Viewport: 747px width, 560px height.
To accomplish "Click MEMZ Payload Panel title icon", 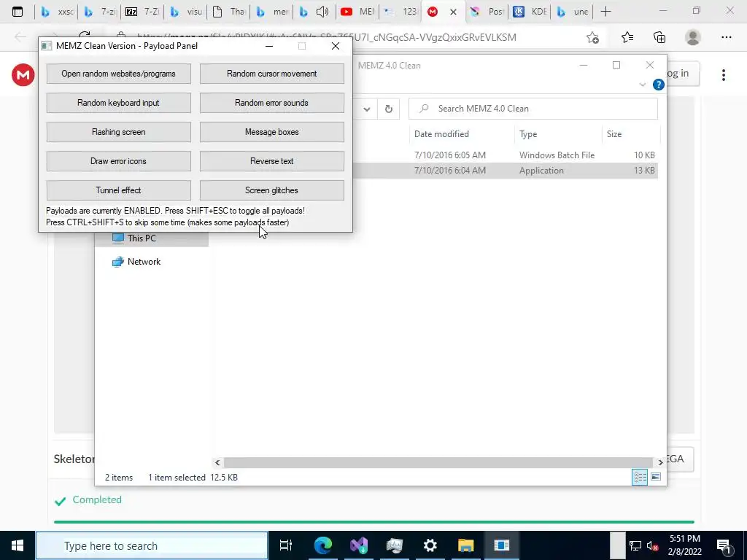I will pos(46,46).
